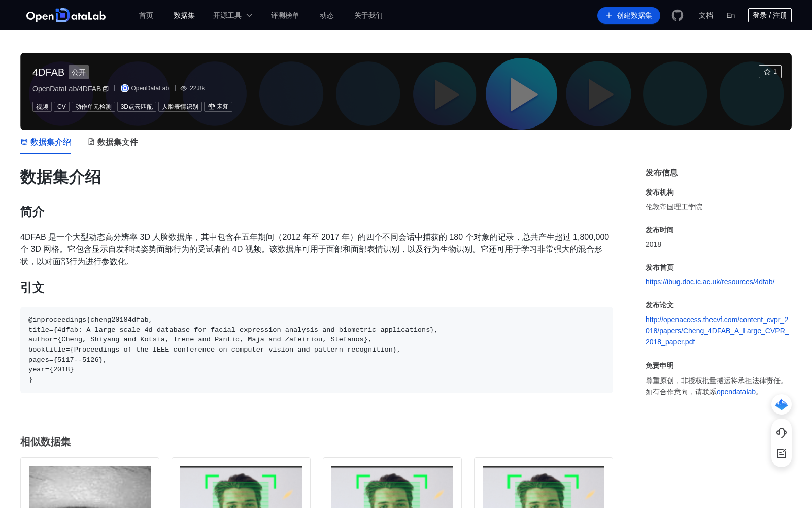This screenshot has width=812, height=508.
Task: Open the OpenDataLab logo home link
Action: click(x=65, y=15)
